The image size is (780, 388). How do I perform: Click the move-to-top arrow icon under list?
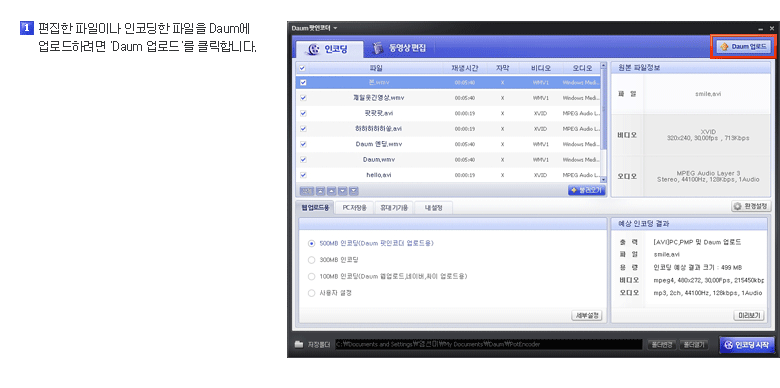click(321, 191)
